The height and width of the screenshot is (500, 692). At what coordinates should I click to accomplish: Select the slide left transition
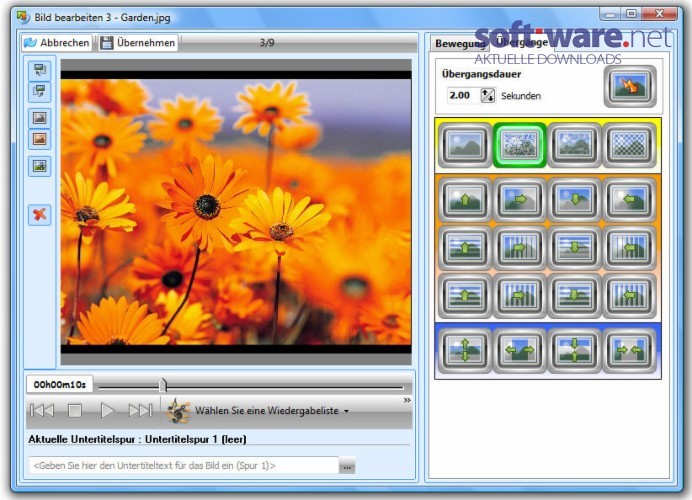click(629, 199)
